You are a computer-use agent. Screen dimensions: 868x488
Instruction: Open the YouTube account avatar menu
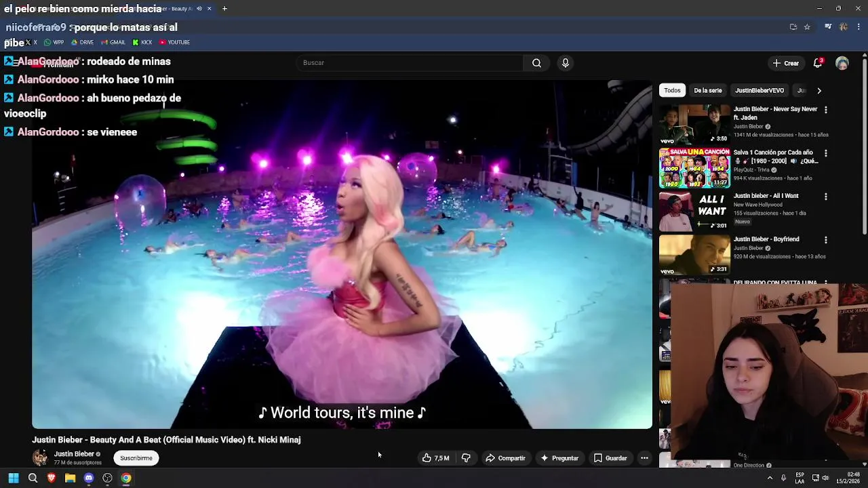click(x=842, y=63)
